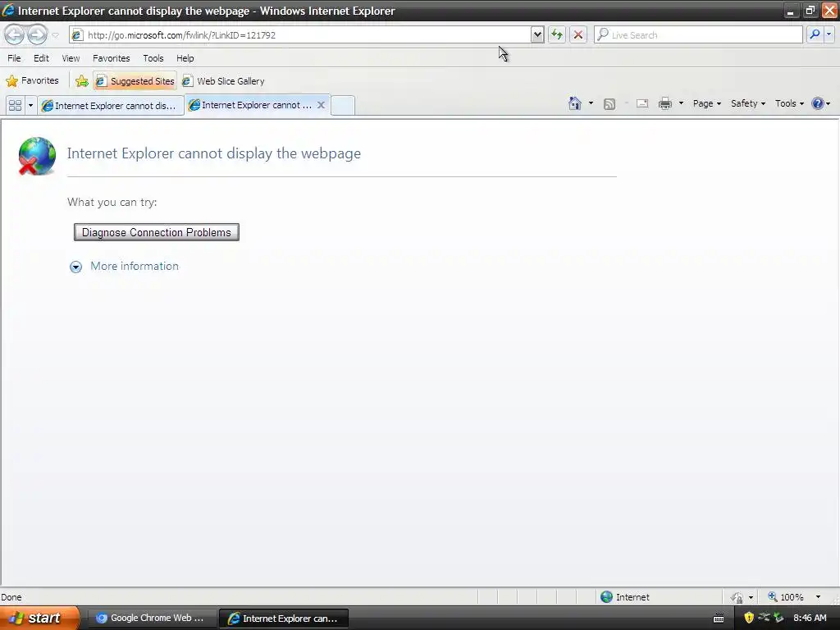Click the More information link text
The image size is (840, 630).
(x=135, y=267)
